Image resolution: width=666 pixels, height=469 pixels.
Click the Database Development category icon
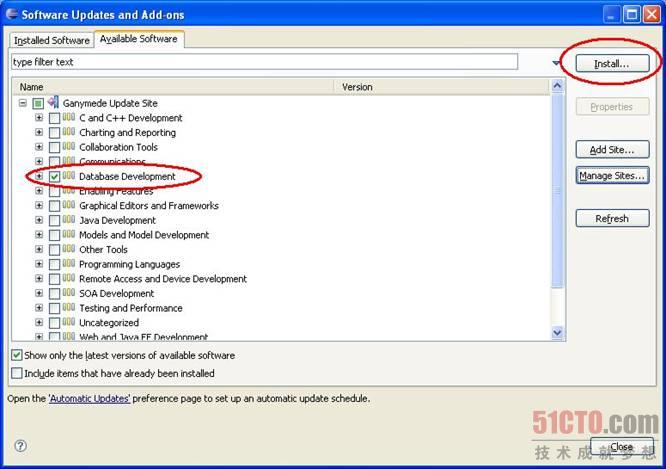point(69,175)
